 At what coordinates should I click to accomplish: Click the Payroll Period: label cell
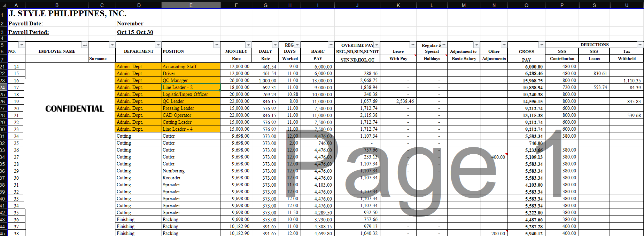pyautogui.click(x=29, y=32)
